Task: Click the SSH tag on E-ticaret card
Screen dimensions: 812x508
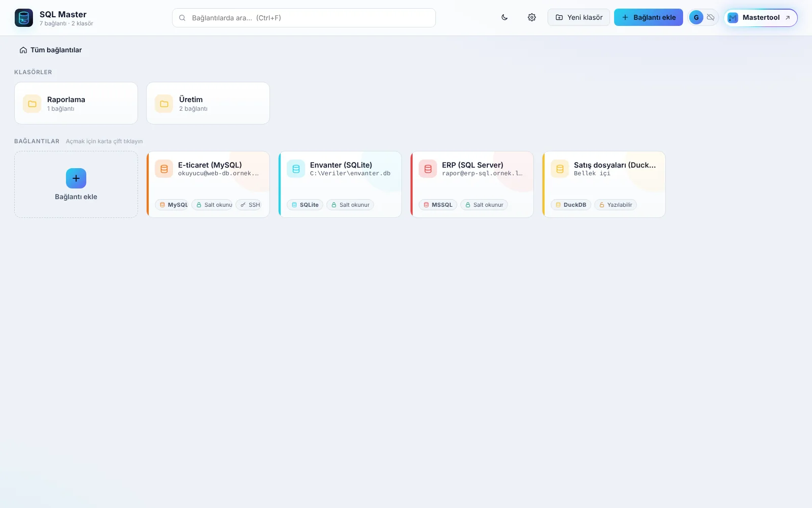Action: coord(250,205)
